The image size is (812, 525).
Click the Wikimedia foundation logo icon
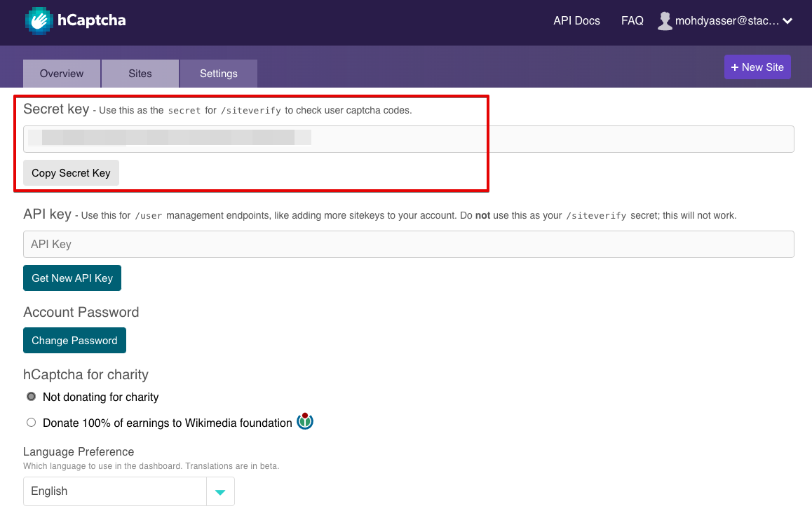305,421
